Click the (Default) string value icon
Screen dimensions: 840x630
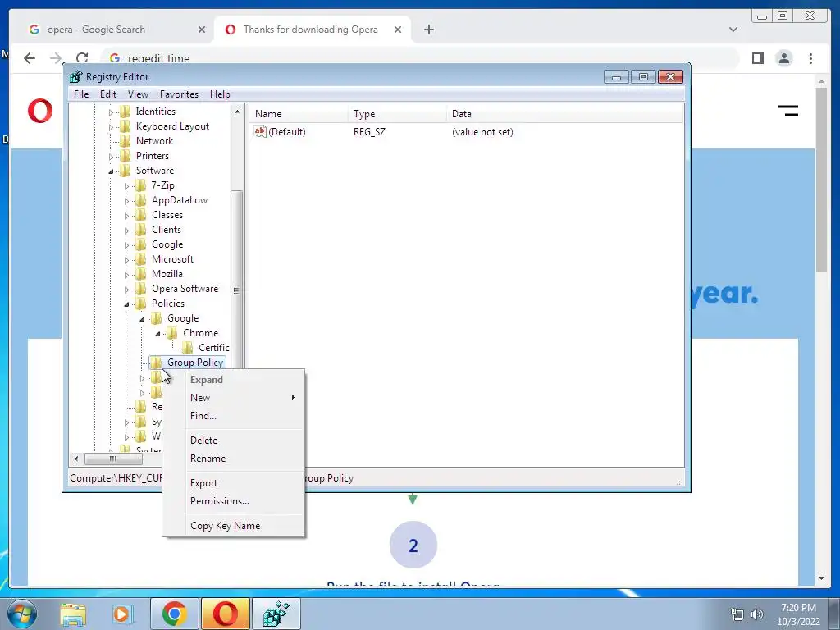(260, 131)
